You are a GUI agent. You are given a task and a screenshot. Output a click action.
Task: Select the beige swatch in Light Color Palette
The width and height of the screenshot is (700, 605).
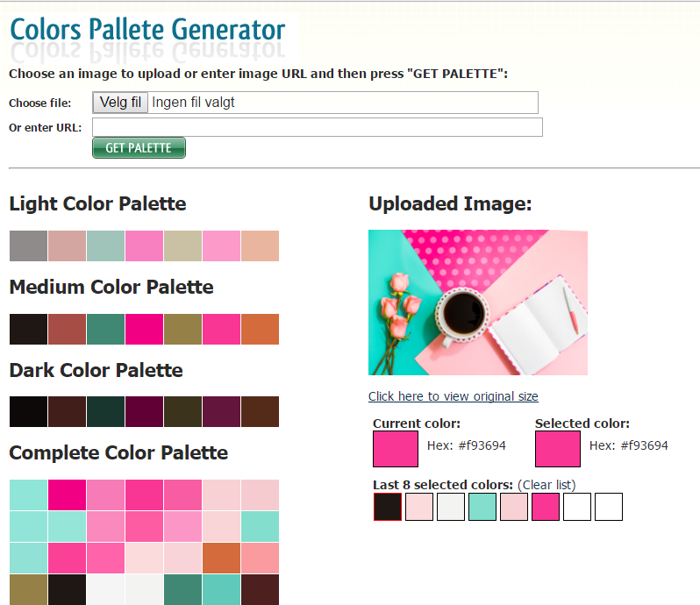point(183,246)
